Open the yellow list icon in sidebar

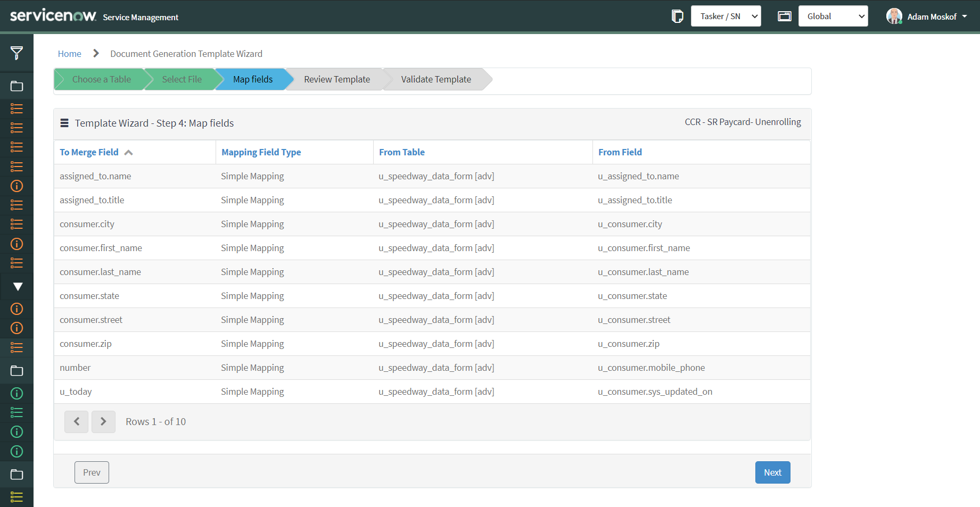[x=17, y=497]
